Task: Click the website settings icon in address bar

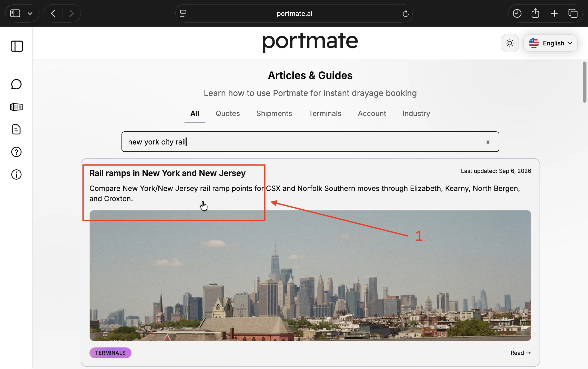Action: 184,14
